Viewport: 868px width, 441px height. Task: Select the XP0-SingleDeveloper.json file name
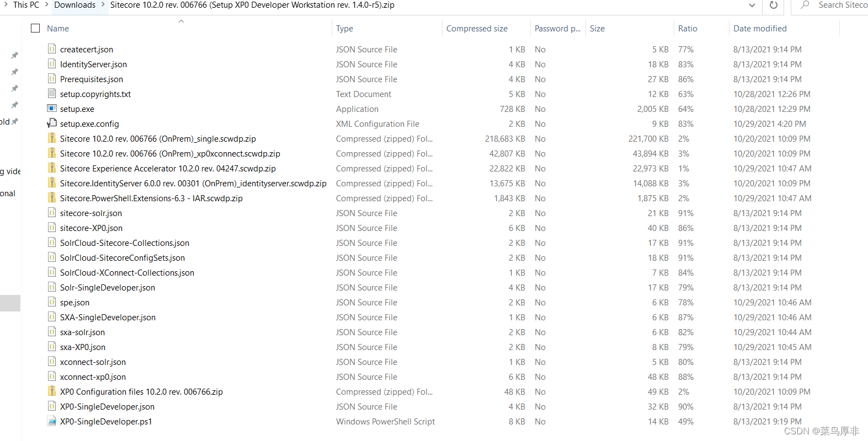[x=107, y=406]
